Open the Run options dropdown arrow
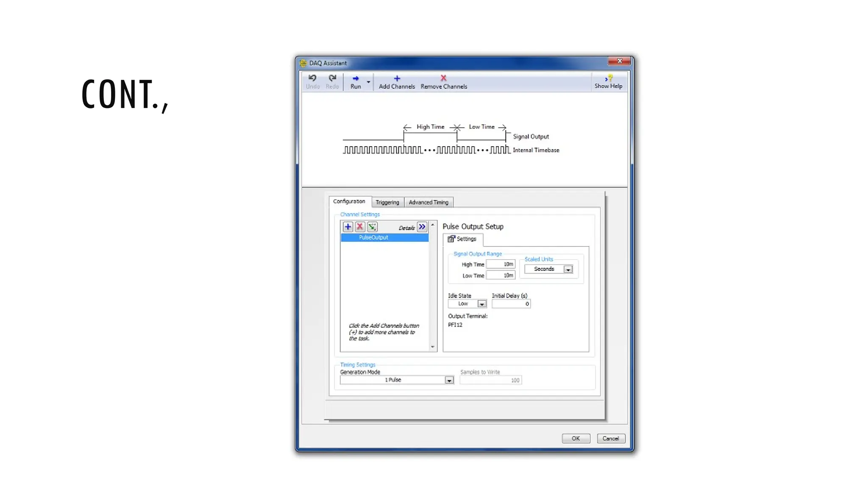 point(368,82)
